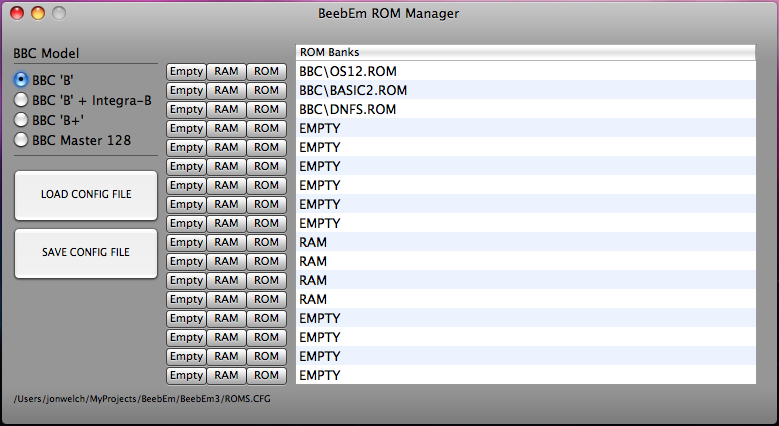Switch model to BBC Master 128
Image resolution: width=779 pixels, height=426 pixels.
click(21, 140)
